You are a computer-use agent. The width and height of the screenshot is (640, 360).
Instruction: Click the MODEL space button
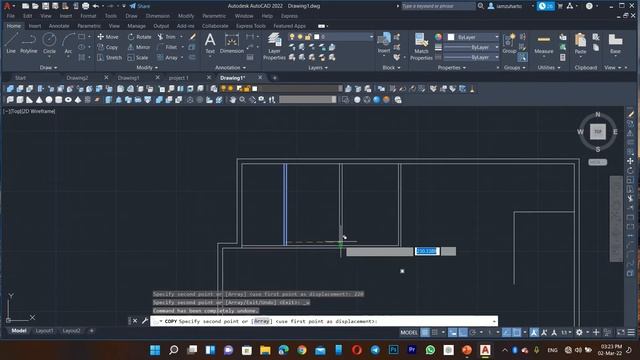coord(409,332)
